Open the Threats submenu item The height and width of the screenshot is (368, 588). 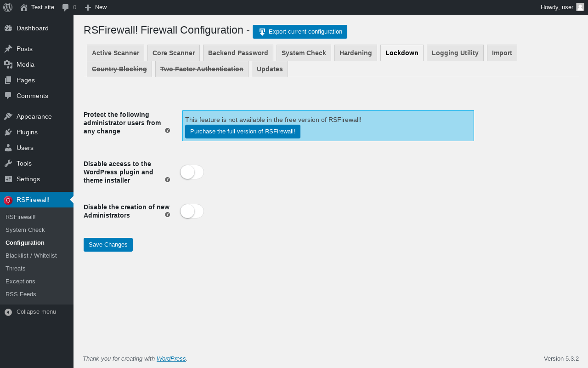(x=16, y=268)
